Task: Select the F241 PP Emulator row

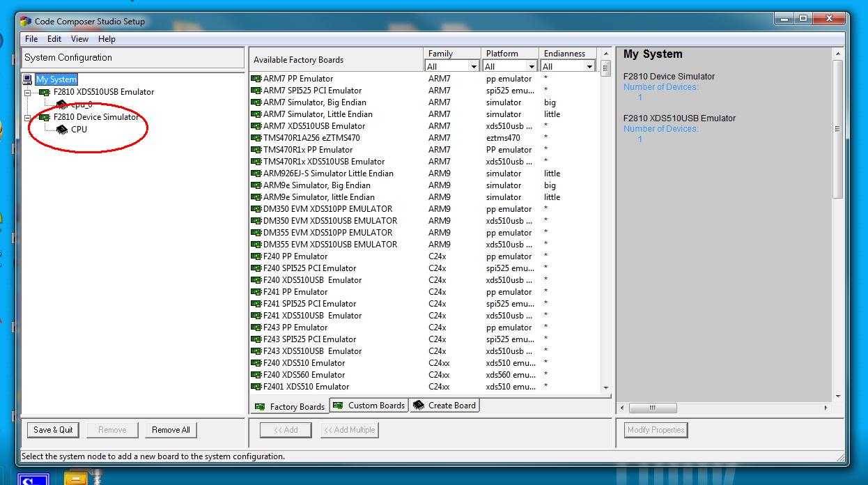Action: [424, 292]
